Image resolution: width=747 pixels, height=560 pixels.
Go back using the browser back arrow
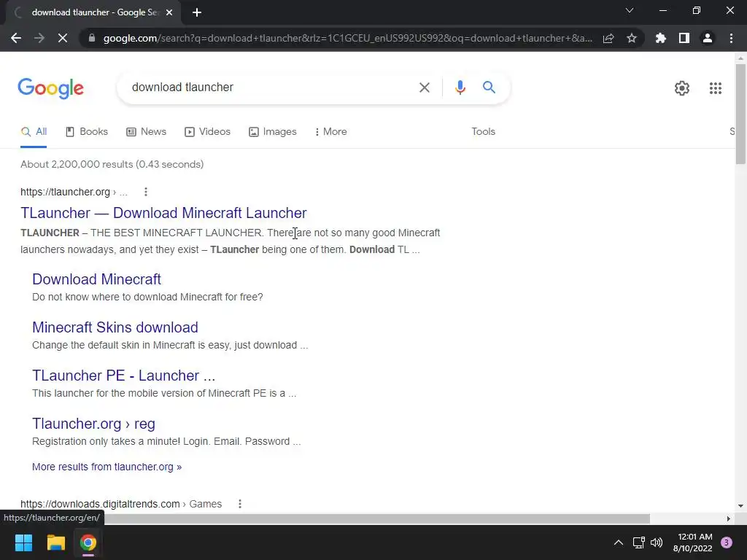16,38
